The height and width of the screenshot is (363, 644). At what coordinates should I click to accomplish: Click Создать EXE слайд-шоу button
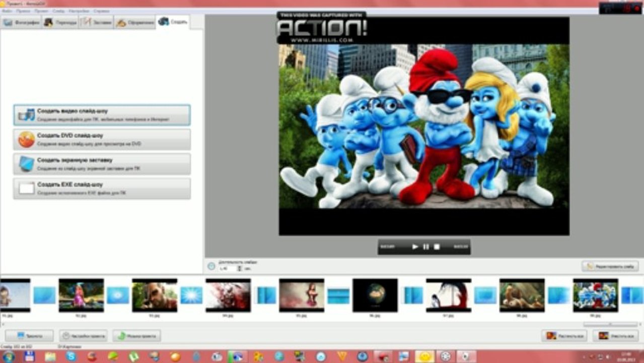coord(102,189)
